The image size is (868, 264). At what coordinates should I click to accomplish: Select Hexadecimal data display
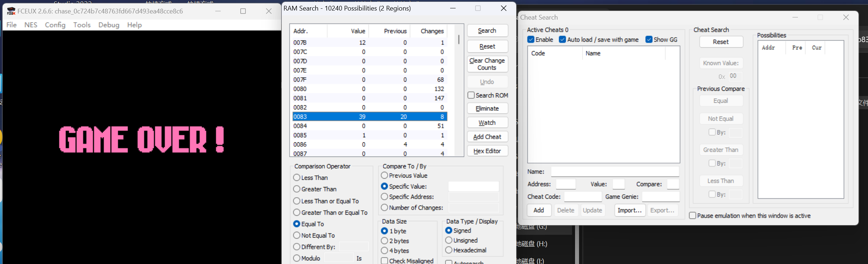[466, 250]
